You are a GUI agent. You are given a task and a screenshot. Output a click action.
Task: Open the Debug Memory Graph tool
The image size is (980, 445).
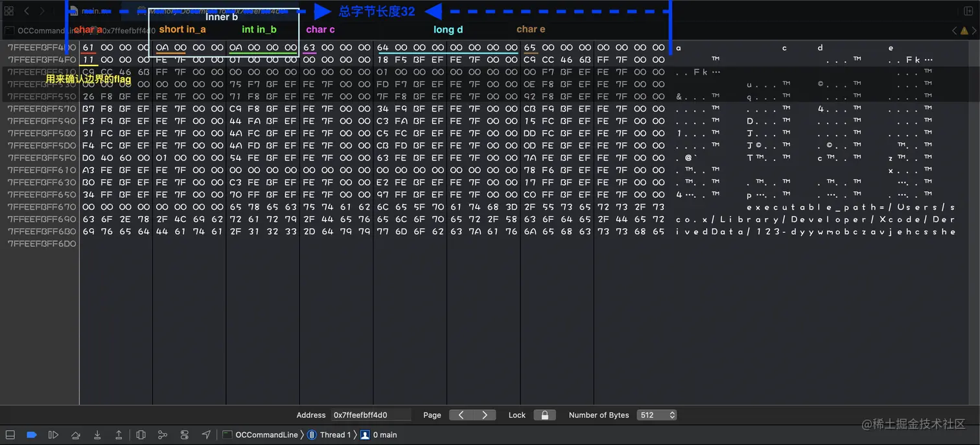point(163,435)
